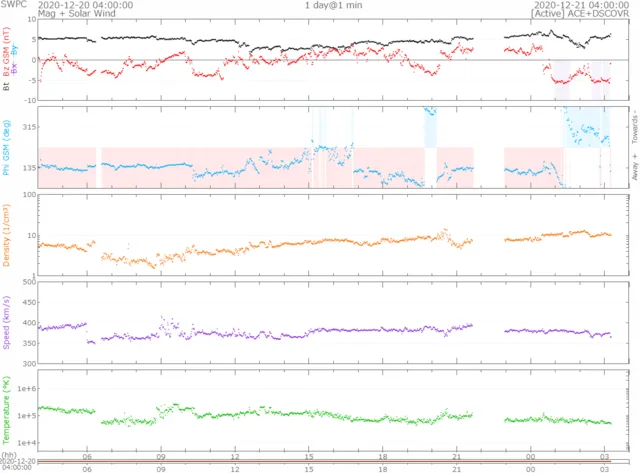Click the 2020-12-20 04:00:00 label beside the slider
The width and height of the screenshot is (640, 473).
coord(18,464)
